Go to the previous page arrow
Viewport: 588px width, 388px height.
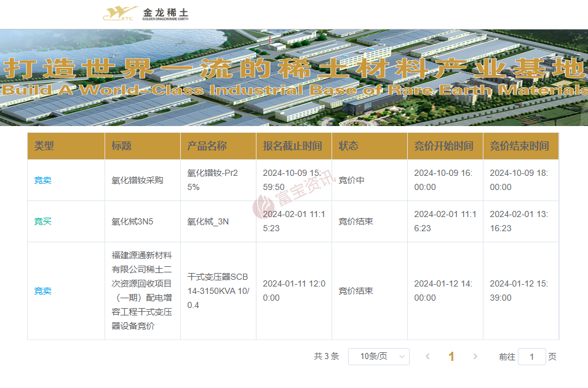point(427,357)
